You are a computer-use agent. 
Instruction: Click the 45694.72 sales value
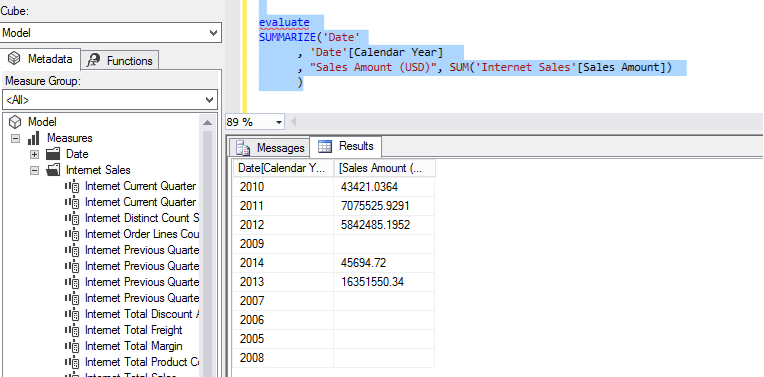363,263
